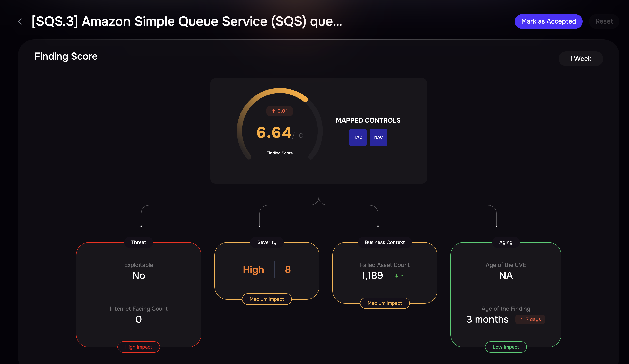Screen dimensions: 629x364
Task: Select the NAC mapped control badge
Action: tap(378, 137)
